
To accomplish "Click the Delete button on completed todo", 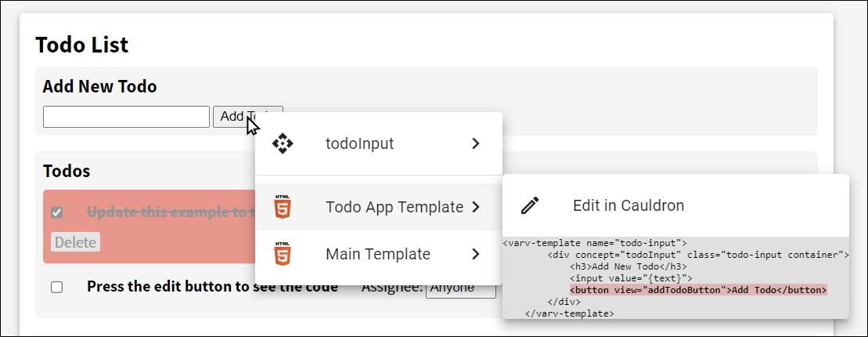I will pyautogui.click(x=76, y=242).
